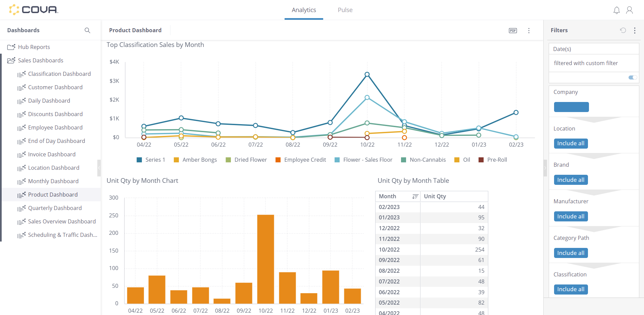644x315 pixels.
Task: Collapse the Location filter section
Action: coord(593,119)
